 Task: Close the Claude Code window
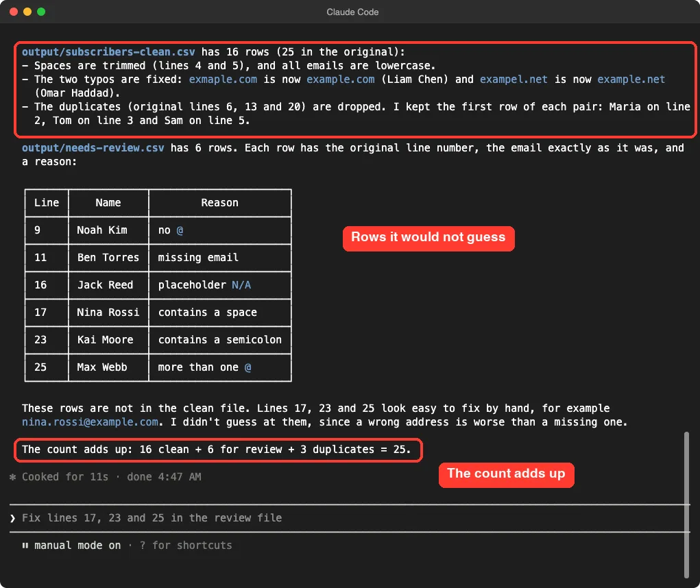coord(14,12)
